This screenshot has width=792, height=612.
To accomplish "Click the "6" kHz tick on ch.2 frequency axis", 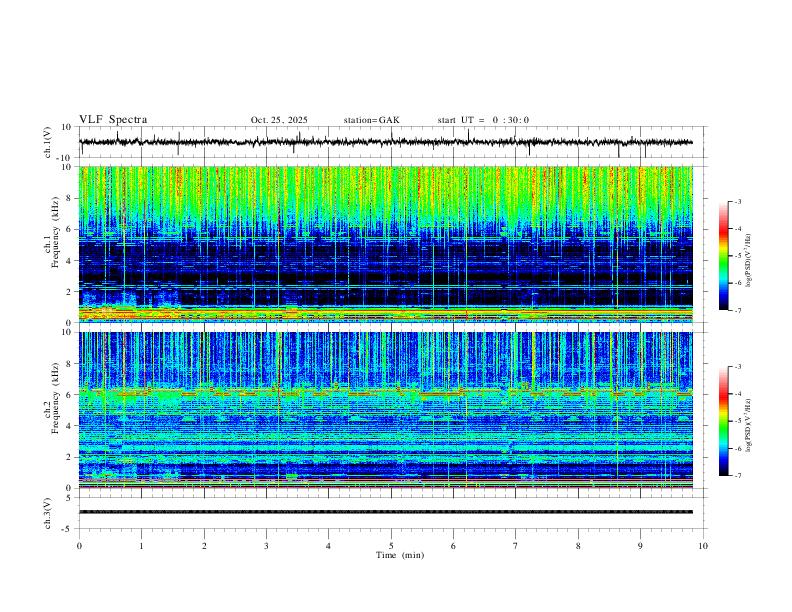I will pyautogui.click(x=70, y=395).
